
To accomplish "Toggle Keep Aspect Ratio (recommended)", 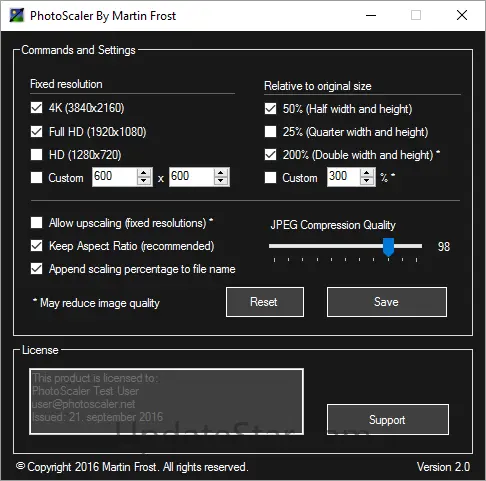I will coord(36,246).
